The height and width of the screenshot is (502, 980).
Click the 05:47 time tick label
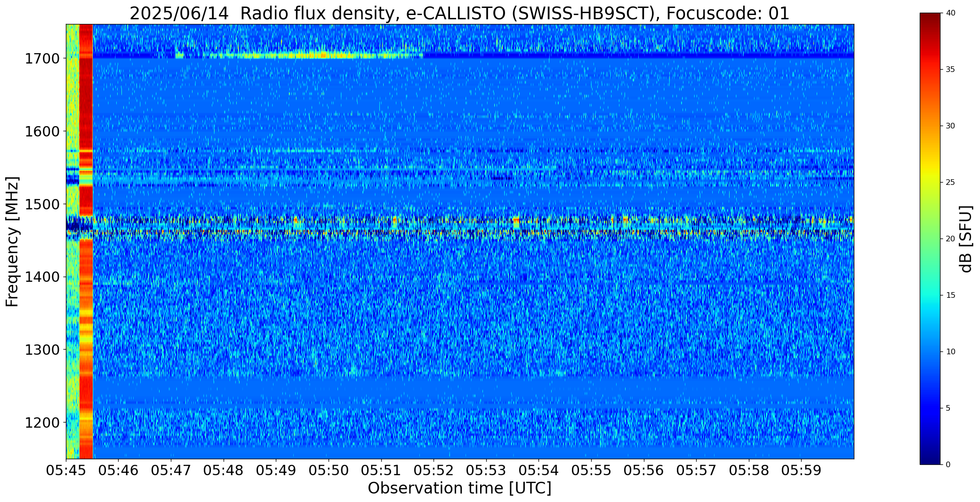(x=171, y=470)
